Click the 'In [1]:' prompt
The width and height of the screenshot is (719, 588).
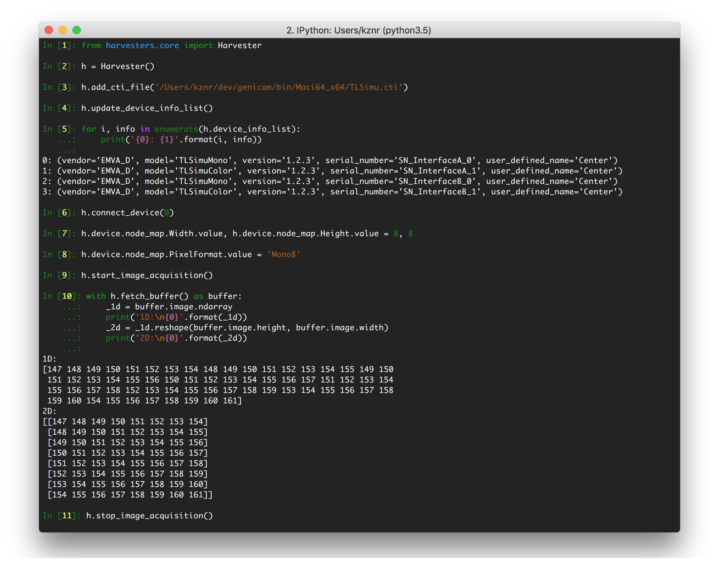coord(59,46)
